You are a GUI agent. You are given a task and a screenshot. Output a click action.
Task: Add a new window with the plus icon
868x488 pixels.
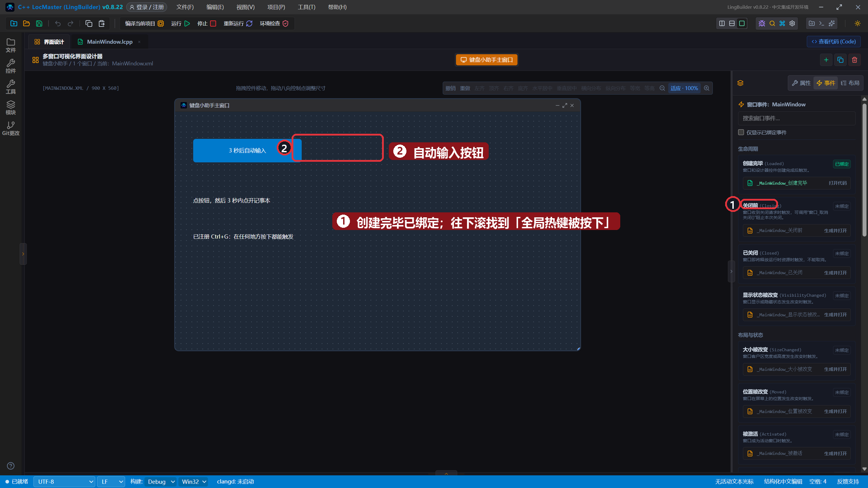pos(826,60)
